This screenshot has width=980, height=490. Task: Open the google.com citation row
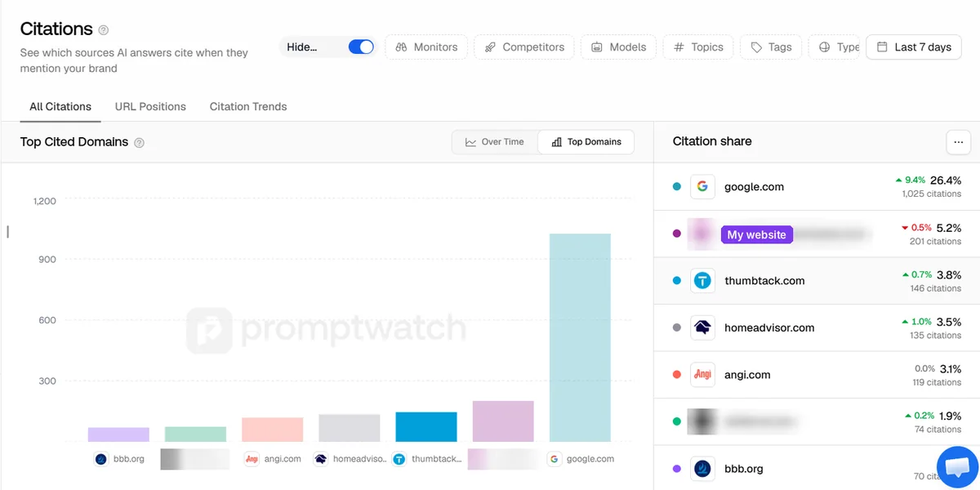pos(817,187)
